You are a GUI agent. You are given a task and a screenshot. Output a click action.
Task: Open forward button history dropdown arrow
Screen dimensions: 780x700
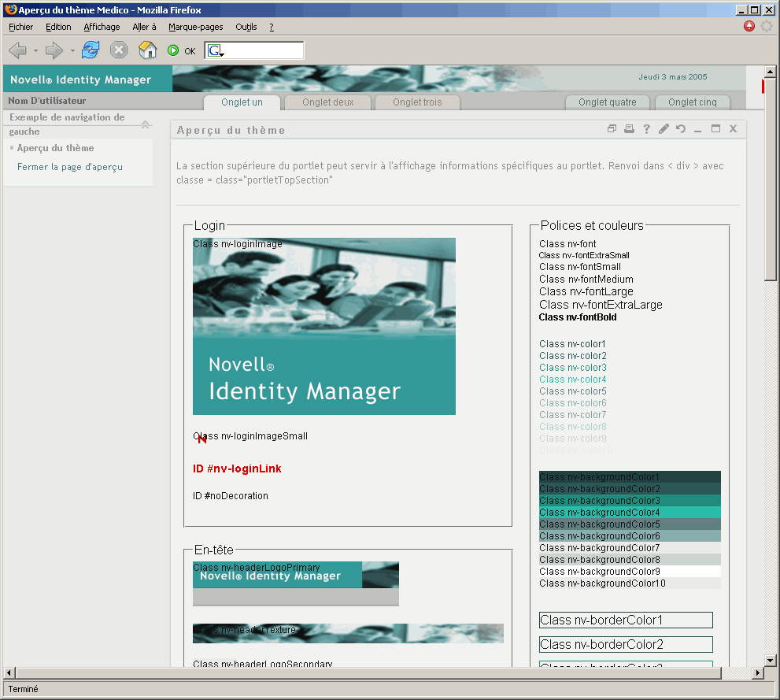(x=72, y=50)
